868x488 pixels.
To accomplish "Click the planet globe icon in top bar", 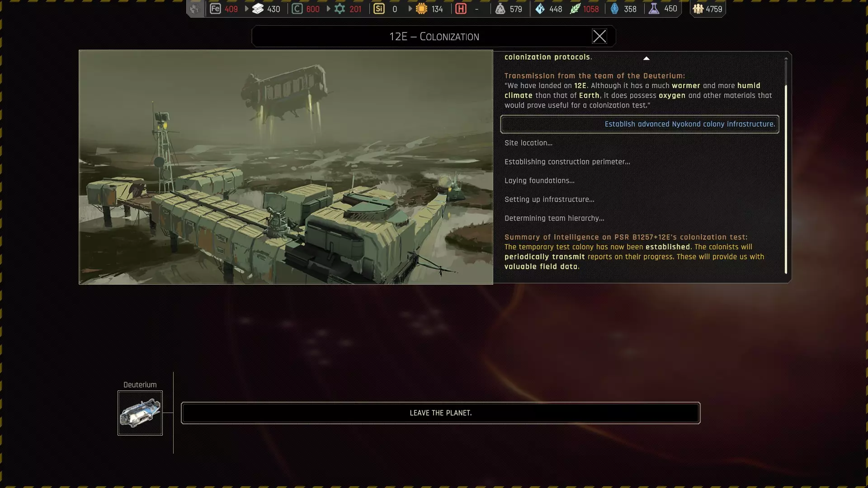I will point(195,9).
